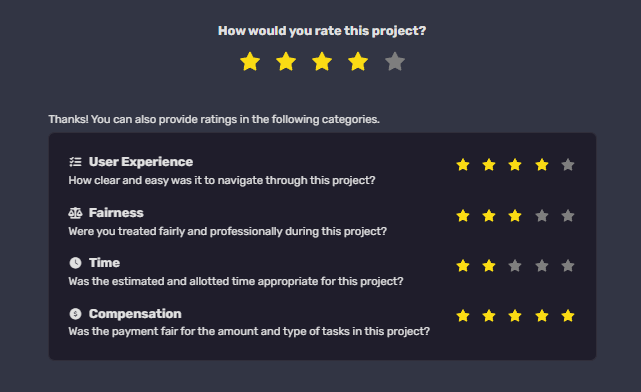Give Time a five star rating
The height and width of the screenshot is (392, 641).
tap(568, 266)
